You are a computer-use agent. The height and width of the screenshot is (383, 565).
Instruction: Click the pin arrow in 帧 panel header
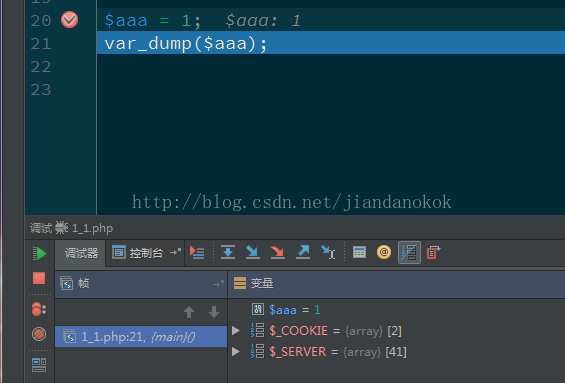[218, 284]
